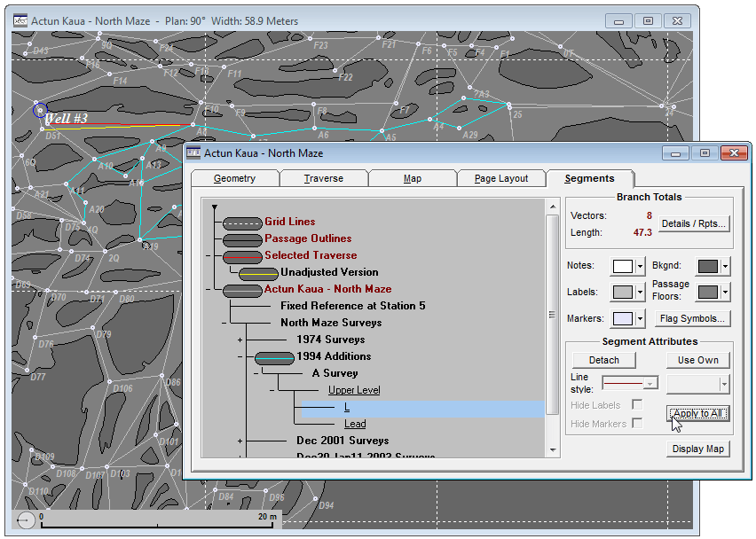This screenshot has width=756, height=539.
Task: Click the Selected Traverse red line icon
Action: (242, 256)
